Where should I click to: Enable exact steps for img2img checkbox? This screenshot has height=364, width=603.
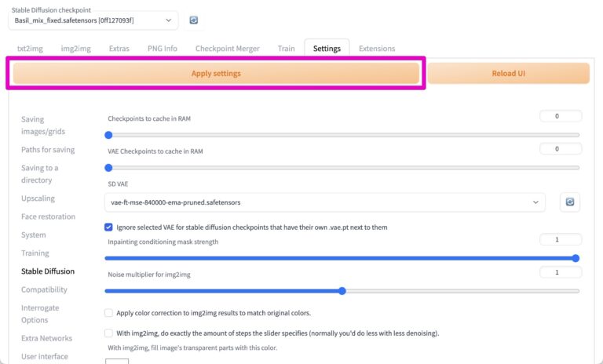click(x=109, y=333)
